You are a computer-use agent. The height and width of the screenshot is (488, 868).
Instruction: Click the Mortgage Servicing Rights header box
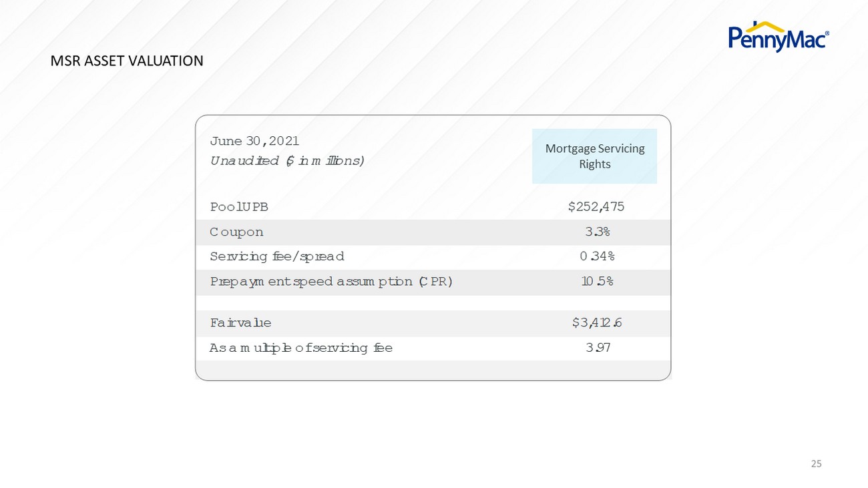pos(594,156)
